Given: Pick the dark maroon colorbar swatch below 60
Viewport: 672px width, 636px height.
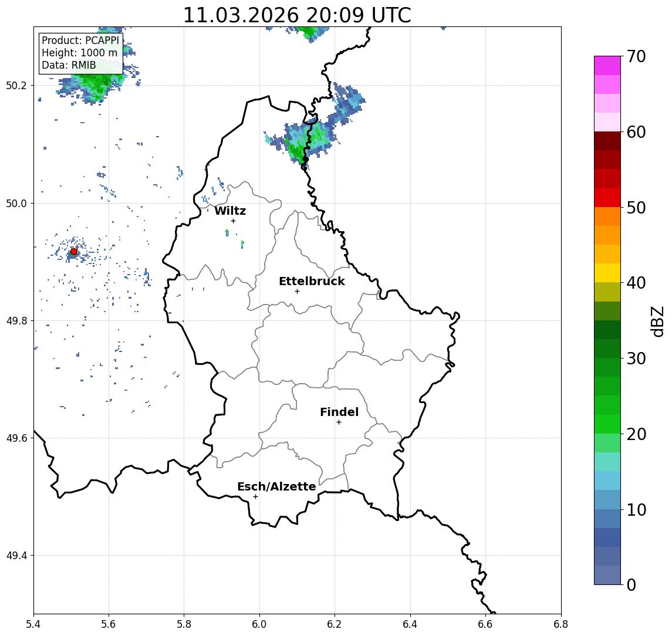Looking at the screenshot, I should click(607, 141).
